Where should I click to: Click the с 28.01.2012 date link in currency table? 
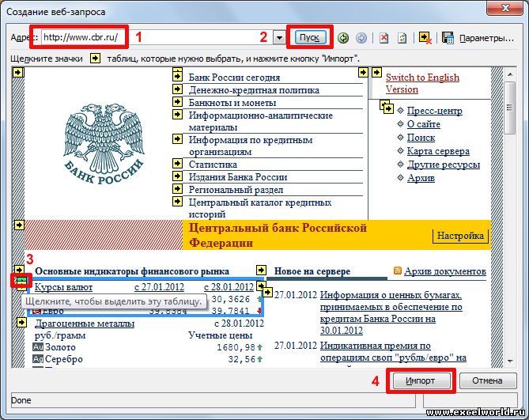[229, 287]
